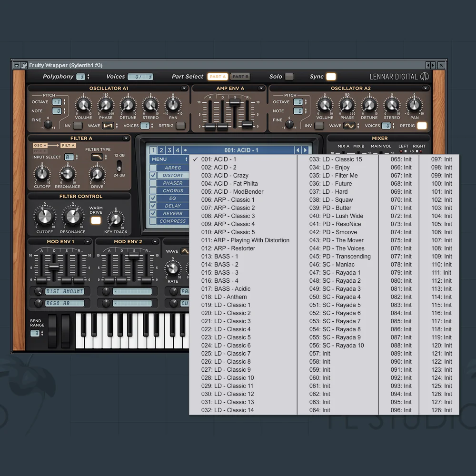Open Filter A section dropdown arrow
Image resolution: width=476 pixels, height=476 pixels.
(x=126, y=139)
